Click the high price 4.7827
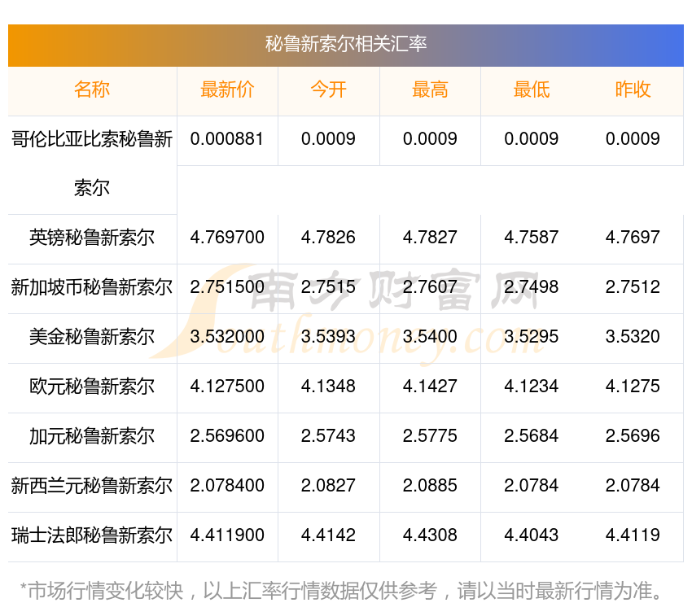692x616 pixels. 430,238
